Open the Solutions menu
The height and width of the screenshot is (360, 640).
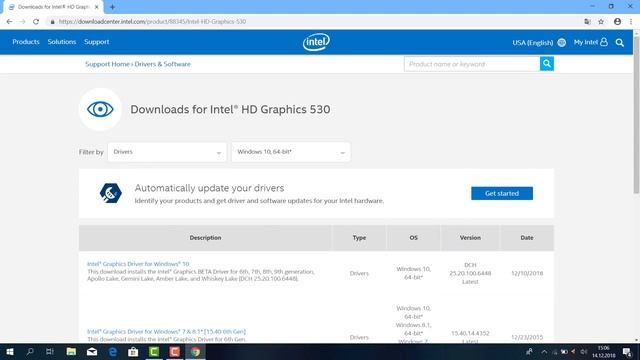(x=62, y=42)
